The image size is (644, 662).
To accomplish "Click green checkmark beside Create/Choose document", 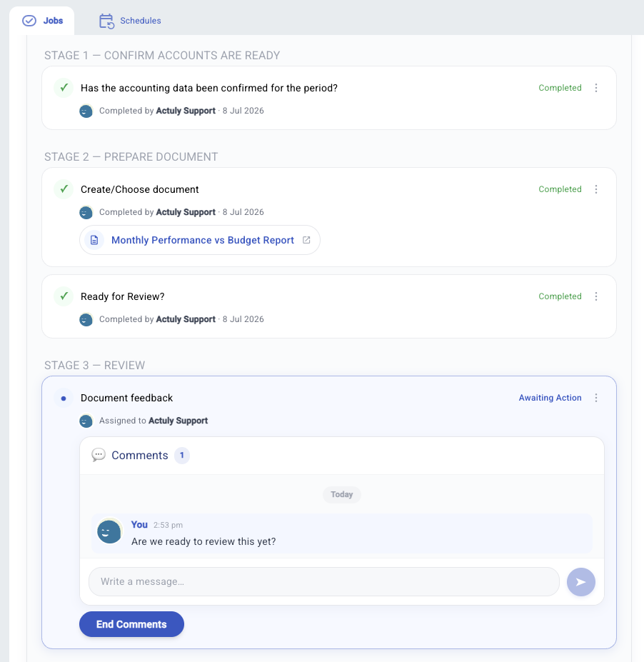I will 64,189.
